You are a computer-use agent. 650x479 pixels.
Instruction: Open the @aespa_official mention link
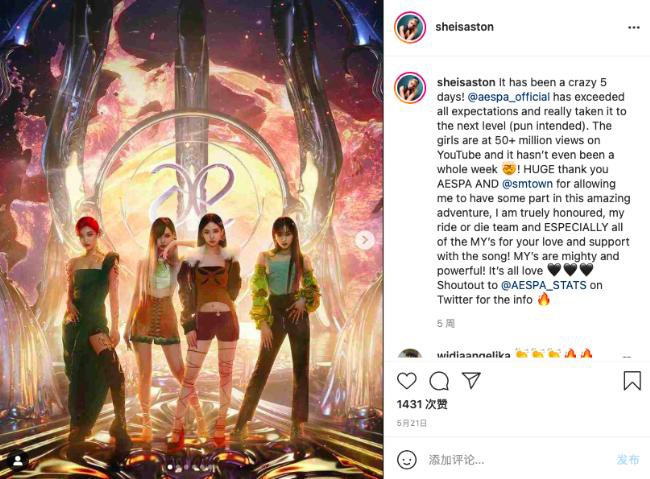click(x=509, y=97)
